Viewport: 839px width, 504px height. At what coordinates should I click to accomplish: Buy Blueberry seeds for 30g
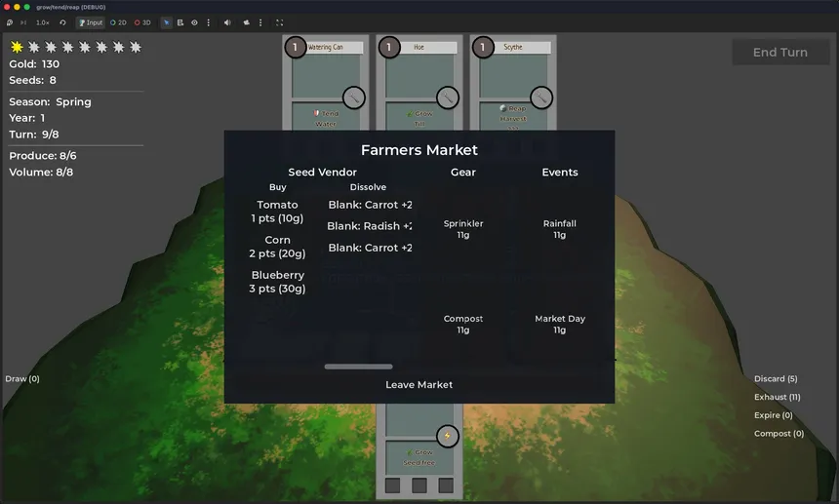[278, 282]
